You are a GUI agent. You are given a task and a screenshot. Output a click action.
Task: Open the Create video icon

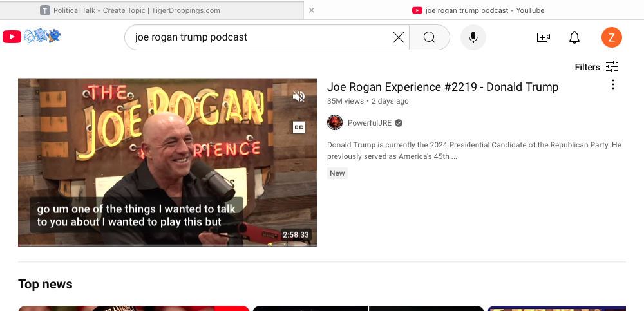click(x=544, y=37)
